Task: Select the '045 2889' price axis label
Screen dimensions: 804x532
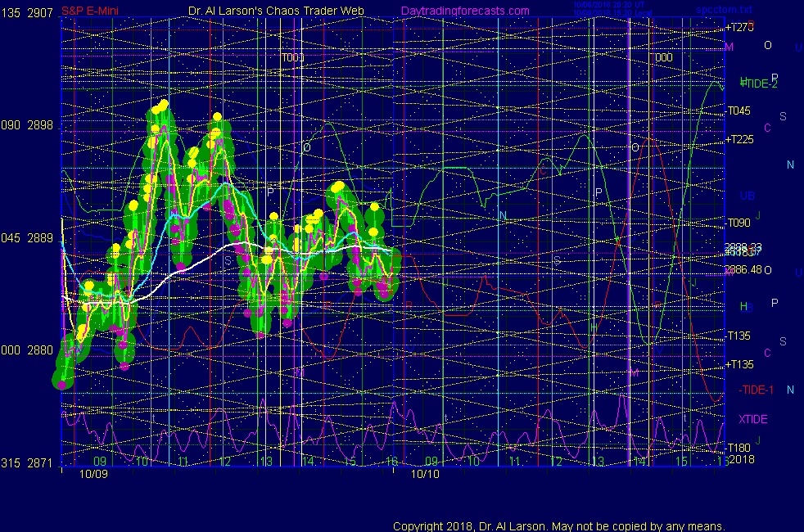Action: tap(27, 238)
